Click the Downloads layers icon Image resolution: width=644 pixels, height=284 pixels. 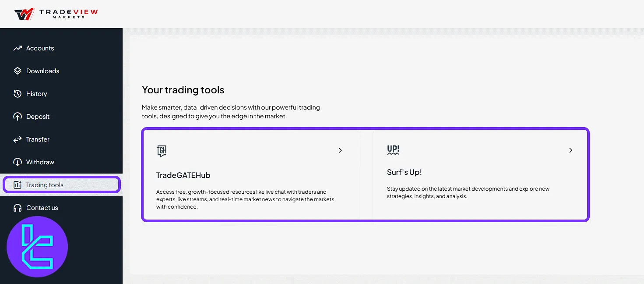coord(18,71)
